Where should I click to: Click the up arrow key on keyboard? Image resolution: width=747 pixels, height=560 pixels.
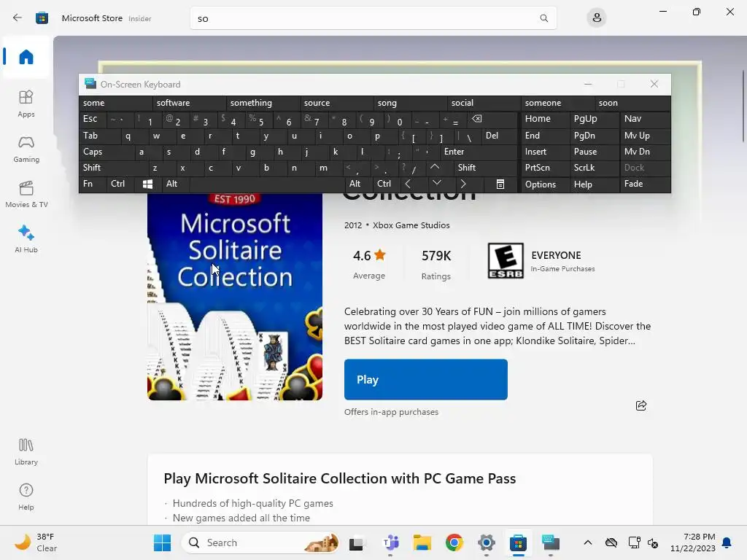click(x=435, y=167)
